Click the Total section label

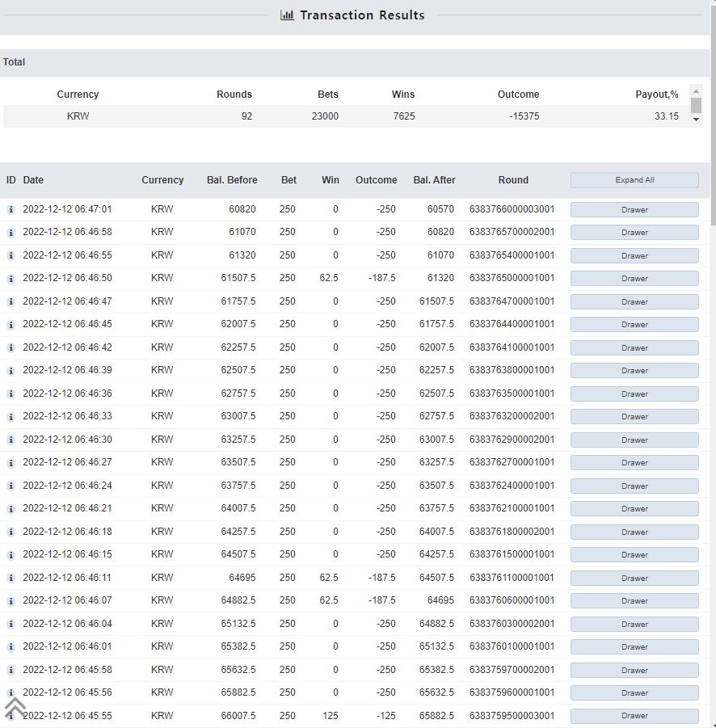pos(14,62)
